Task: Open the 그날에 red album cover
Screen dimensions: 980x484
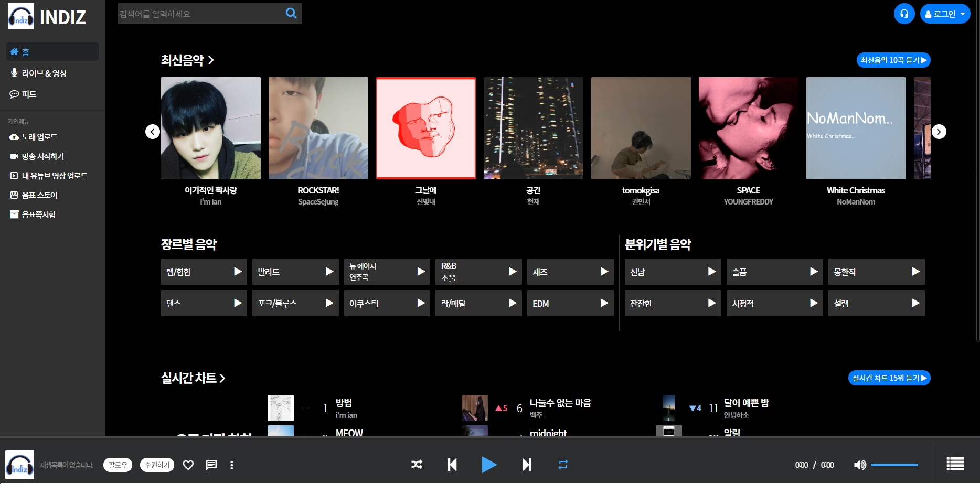Action: click(x=426, y=128)
